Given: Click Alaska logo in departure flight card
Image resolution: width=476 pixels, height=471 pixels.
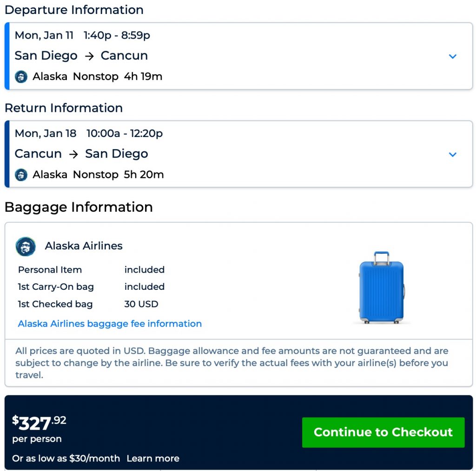Looking at the screenshot, I should 21,77.
